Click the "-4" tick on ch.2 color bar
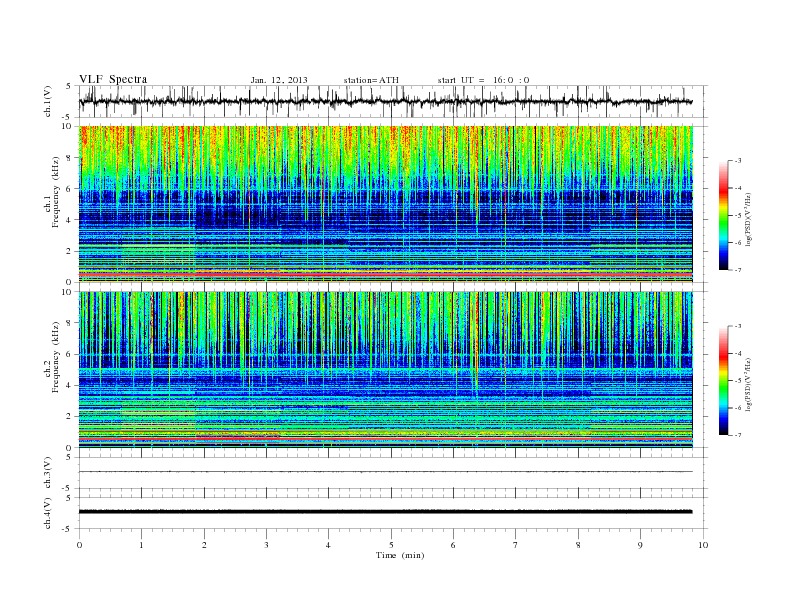Viewport: 792px width, 612px height. 738,353
